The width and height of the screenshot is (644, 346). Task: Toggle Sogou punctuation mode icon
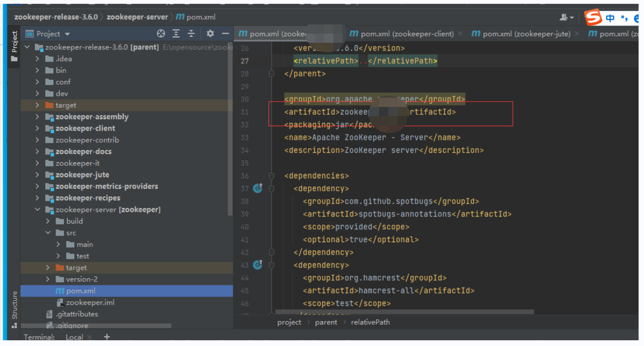click(625, 18)
